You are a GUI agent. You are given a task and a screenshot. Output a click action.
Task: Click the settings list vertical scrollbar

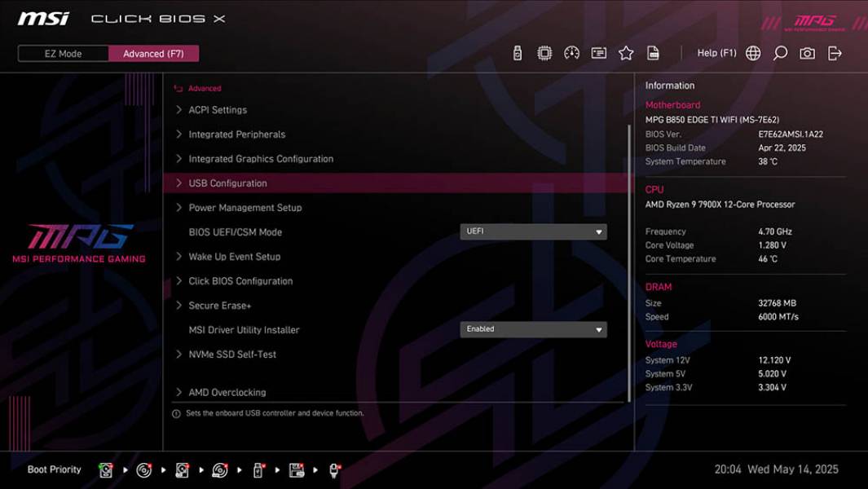tap(629, 263)
